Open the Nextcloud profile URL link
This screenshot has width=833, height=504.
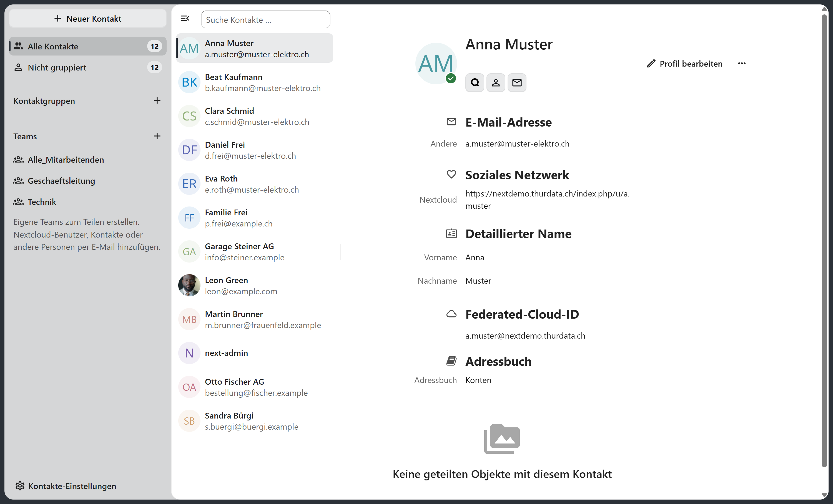(x=547, y=200)
